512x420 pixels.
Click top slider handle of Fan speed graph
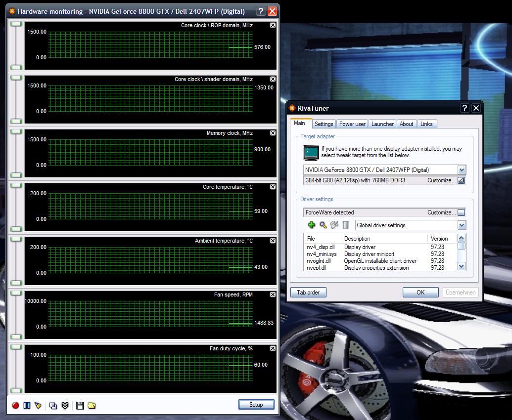(x=16, y=294)
